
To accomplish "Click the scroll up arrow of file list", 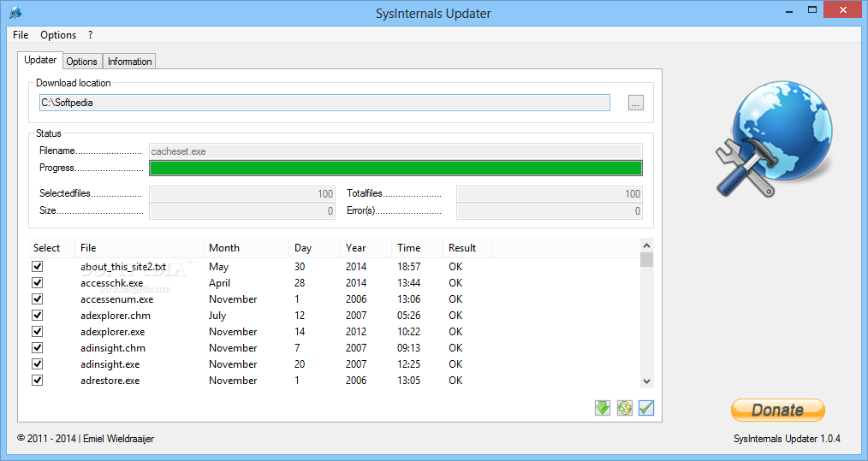I will pyautogui.click(x=646, y=245).
